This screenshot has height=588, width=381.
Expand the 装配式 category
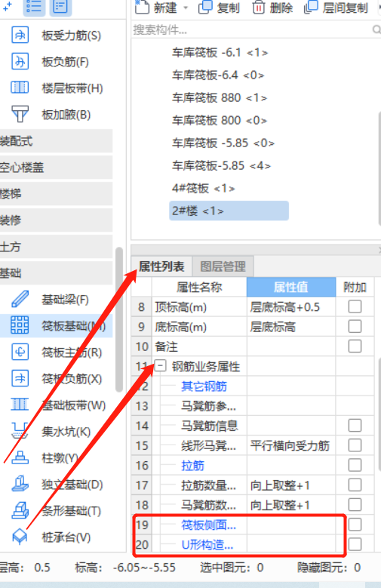56,141
